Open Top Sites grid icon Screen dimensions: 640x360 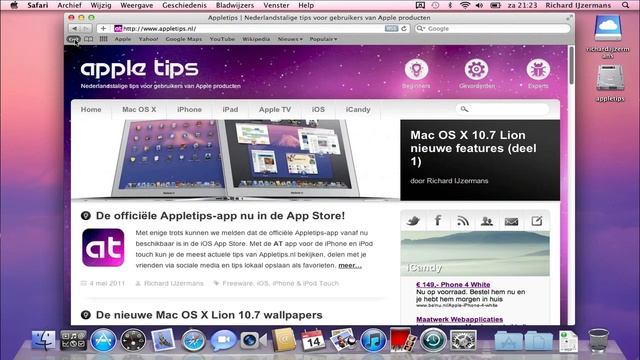(x=104, y=39)
